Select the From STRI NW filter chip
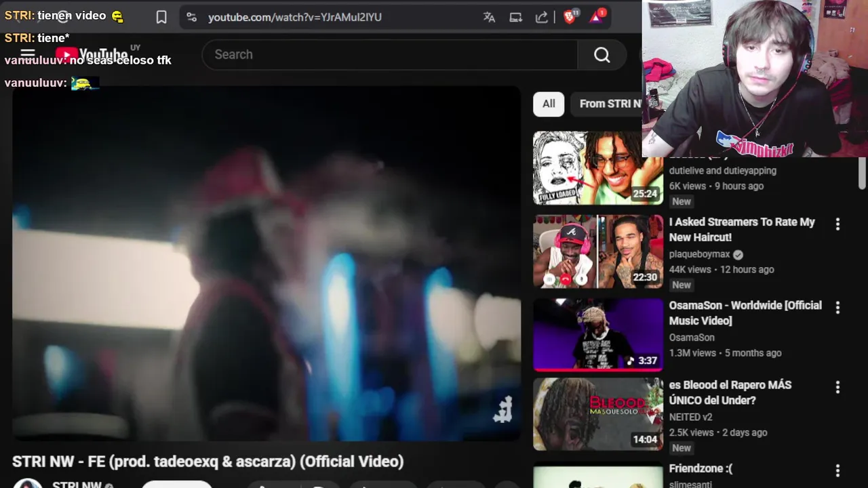This screenshot has width=868, height=488. [607, 104]
